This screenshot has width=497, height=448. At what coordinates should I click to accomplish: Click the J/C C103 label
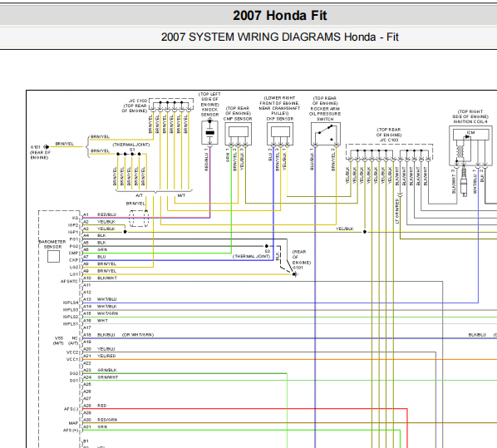click(x=389, y=140)
